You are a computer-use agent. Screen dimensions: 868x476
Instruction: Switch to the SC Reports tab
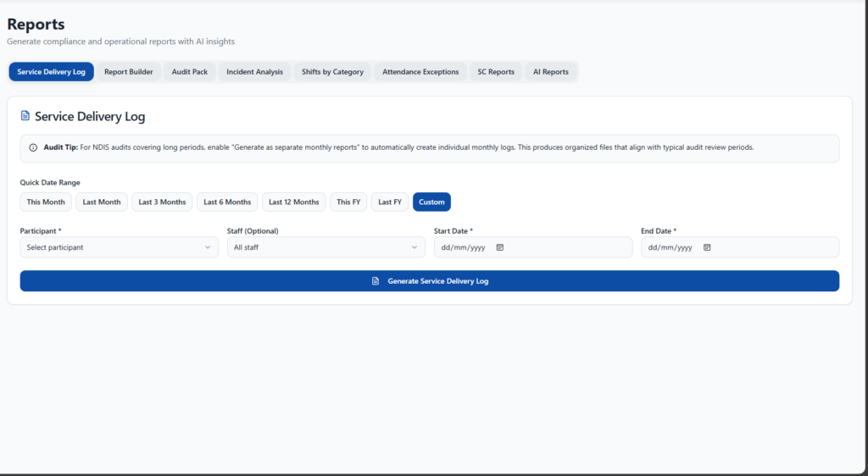pyautogui.click(x=496, y=72)
